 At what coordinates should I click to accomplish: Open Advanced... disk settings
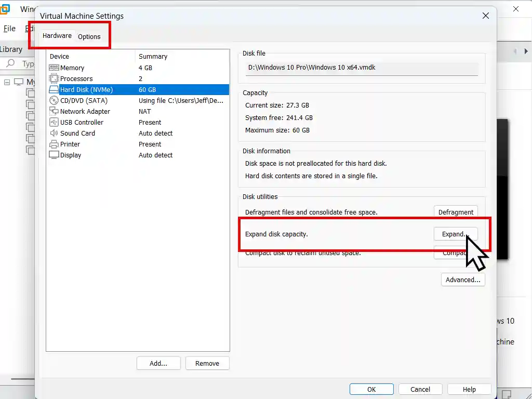click(x=462, y=280)
